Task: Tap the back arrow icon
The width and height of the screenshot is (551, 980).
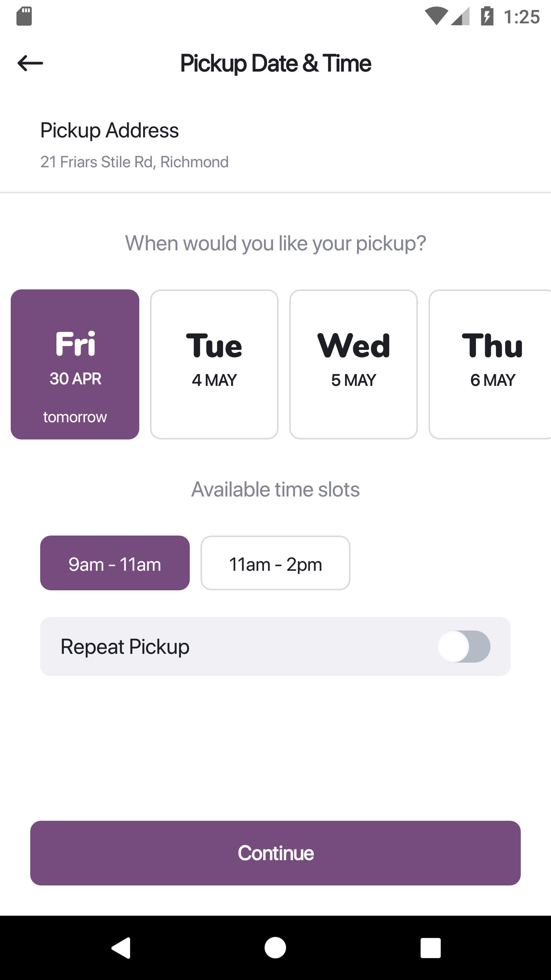Action: pos(30,63)
